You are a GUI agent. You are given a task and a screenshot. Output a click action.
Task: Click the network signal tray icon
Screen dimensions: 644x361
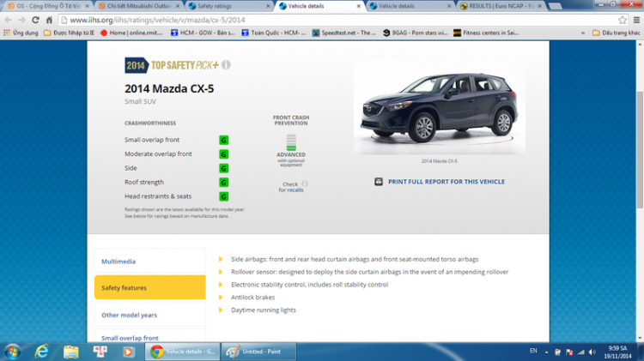(580, 352)
